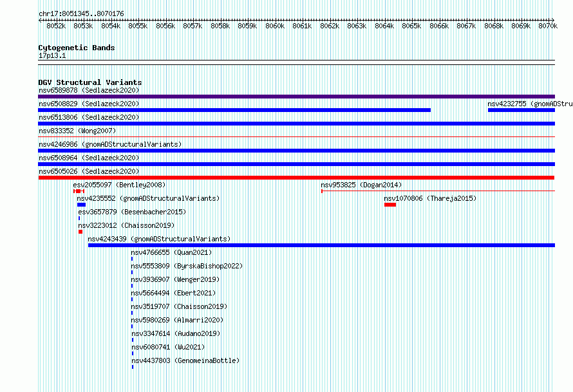Screen dimensions: 573x392
Task: Click the esv2055097 (Bentley2008) label
Action: click(119, 185)
